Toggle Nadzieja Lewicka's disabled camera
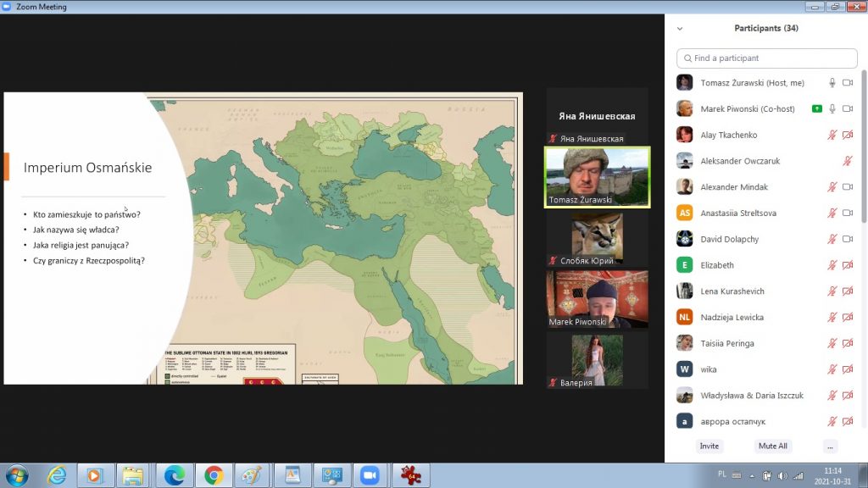 pos(848,318)
